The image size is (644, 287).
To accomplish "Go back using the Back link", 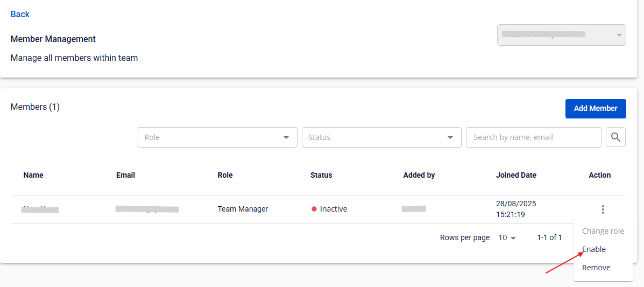I will pyautogui.click(x=20, y=14).
